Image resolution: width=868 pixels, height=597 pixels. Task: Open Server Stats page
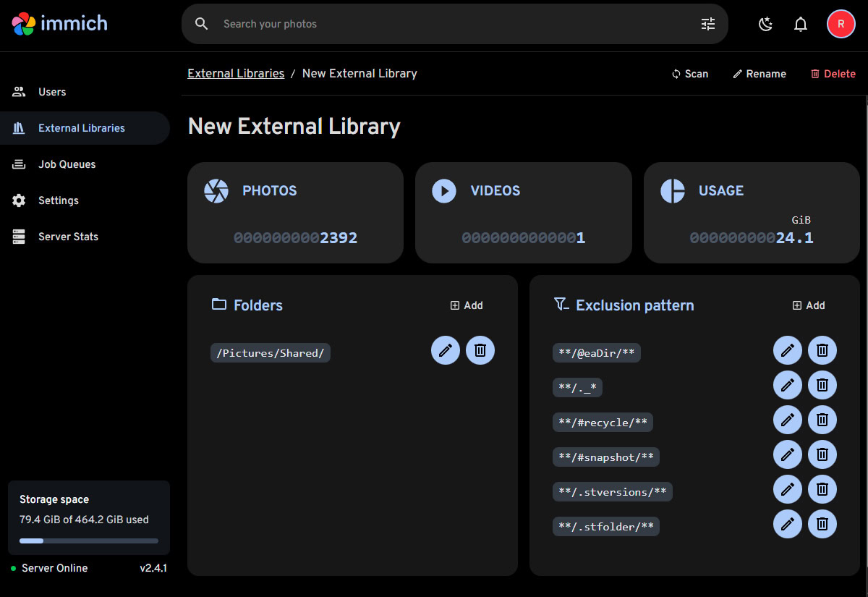point(68,237)
